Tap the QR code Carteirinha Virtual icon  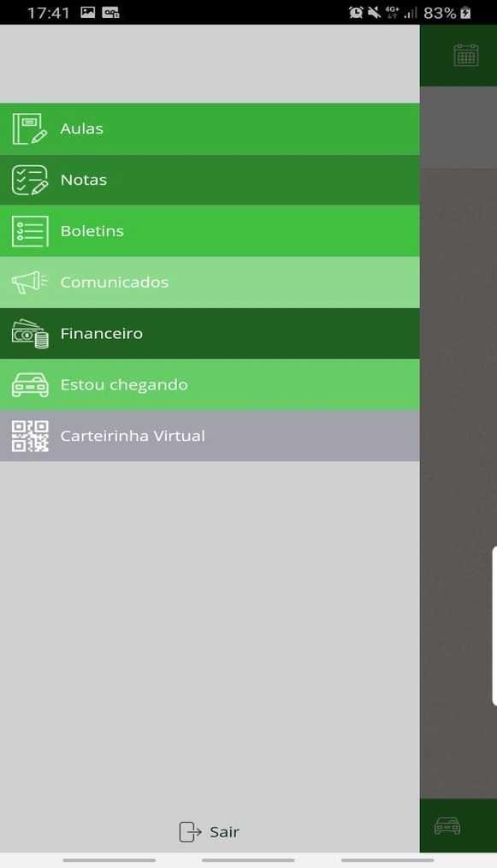30,436
